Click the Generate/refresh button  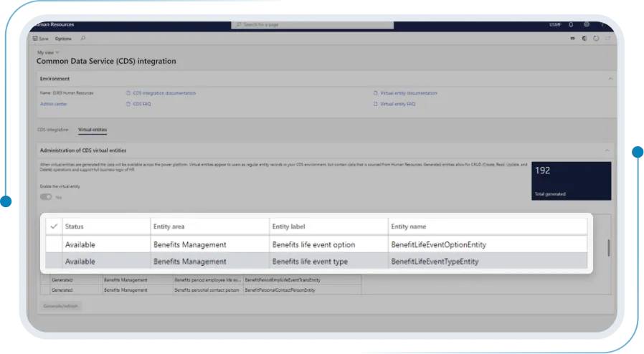(x=60, y=306)
